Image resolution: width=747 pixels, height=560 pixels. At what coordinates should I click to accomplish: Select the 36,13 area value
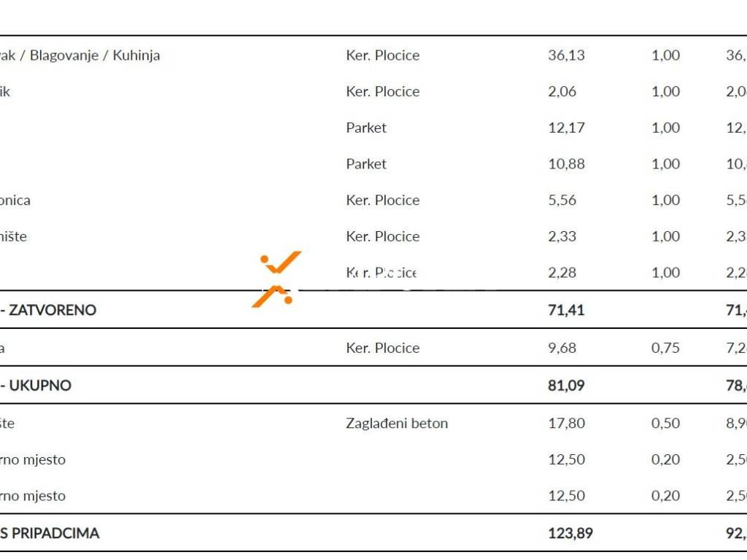[x=566, y=55]
